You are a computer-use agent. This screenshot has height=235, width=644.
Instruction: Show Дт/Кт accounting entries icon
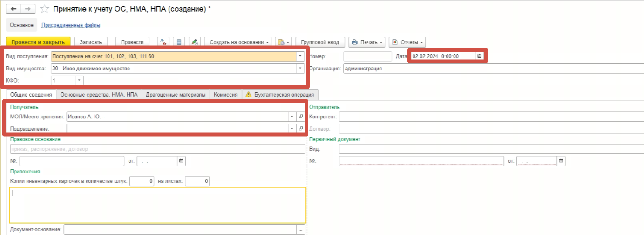[x=163, y=42]
